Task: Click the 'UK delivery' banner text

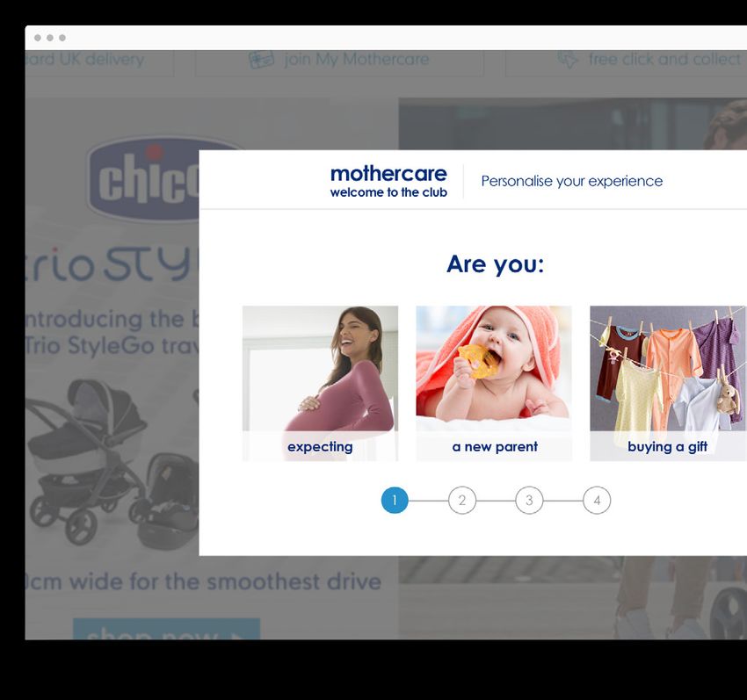Action: coord(84,59)
